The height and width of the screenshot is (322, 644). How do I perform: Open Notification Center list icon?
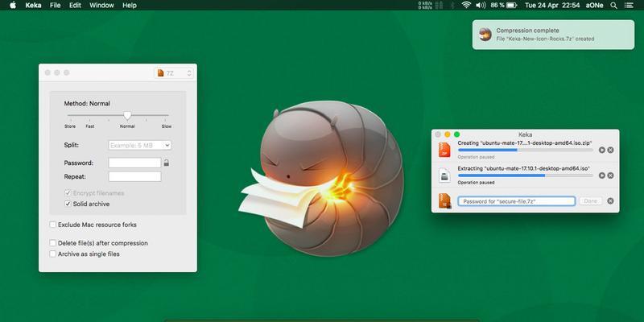(x=629, y=6)
